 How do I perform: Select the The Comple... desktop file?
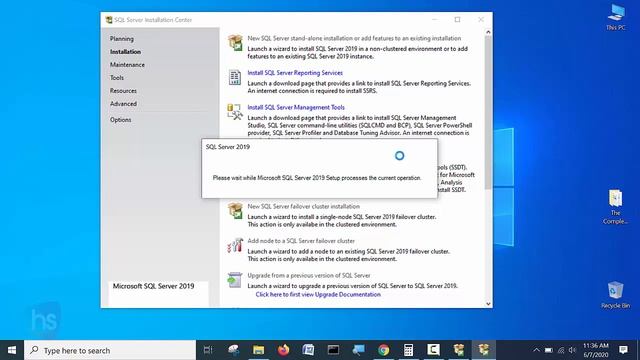tap(616, 207)
